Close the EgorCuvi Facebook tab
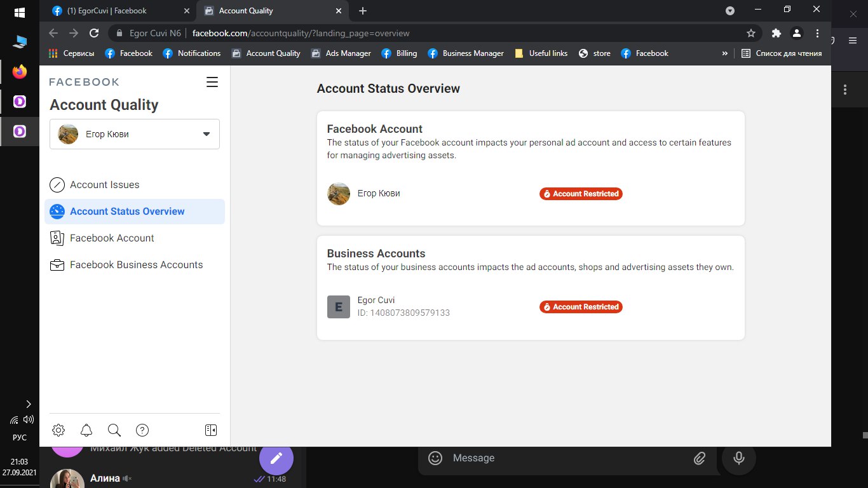 pos(187,11)
